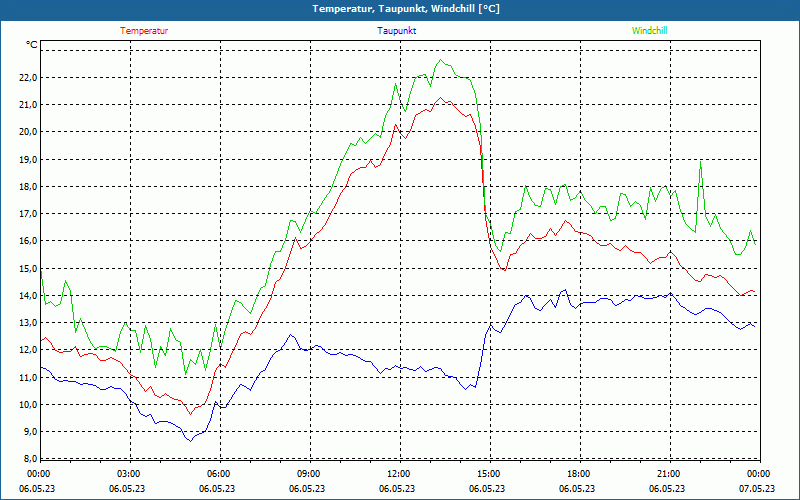Click the '17,0' y-axis value
Image resolution: width=800 pixels, height=500 pixels.
tap(29, 214)
